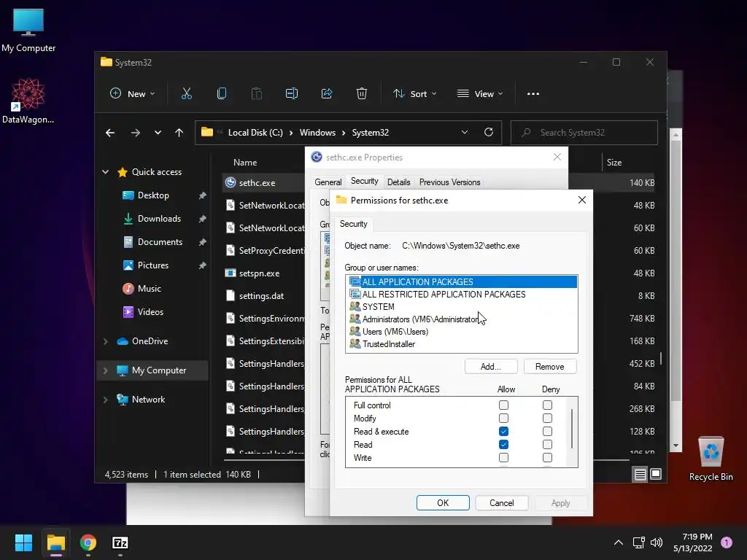Select Security tab in Permissions dialog
Viewport: 747px width, 560px height.
coord(354,224)
